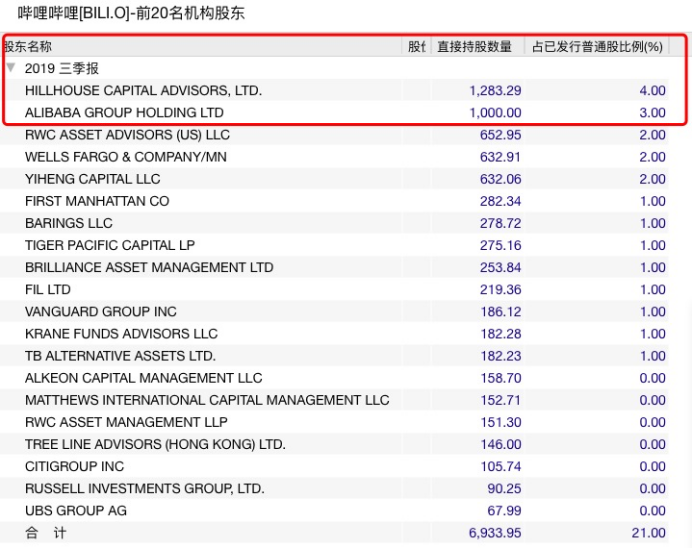Click the 158.70 holding value
The height and width of the screenshot is (549, 692).
click(500, 378)
